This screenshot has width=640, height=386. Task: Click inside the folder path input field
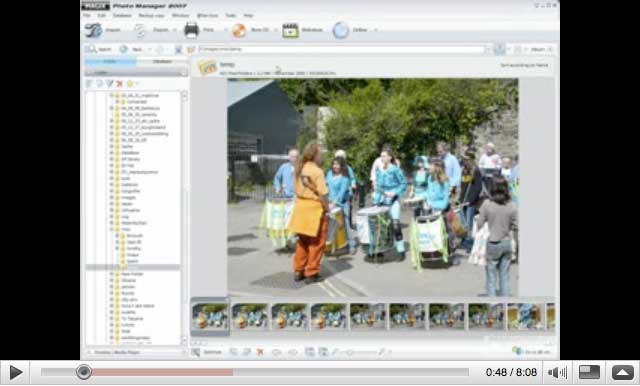point(341,49)
